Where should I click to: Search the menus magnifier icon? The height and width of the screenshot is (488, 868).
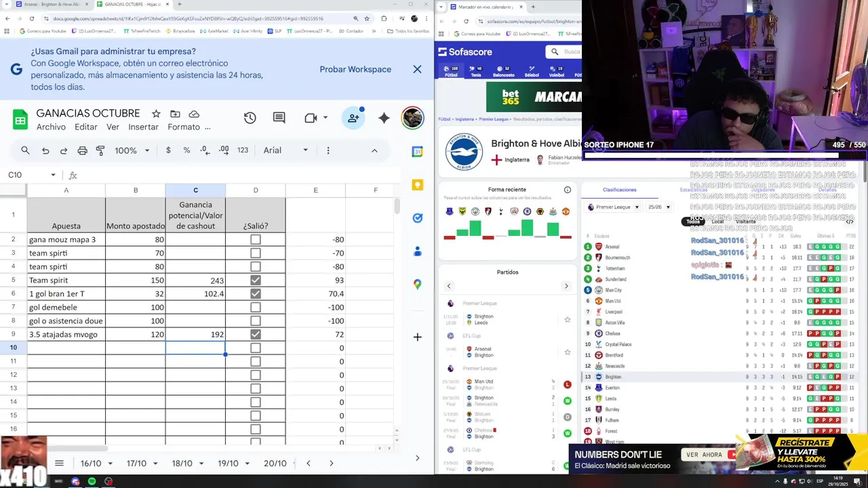(25, 150)
